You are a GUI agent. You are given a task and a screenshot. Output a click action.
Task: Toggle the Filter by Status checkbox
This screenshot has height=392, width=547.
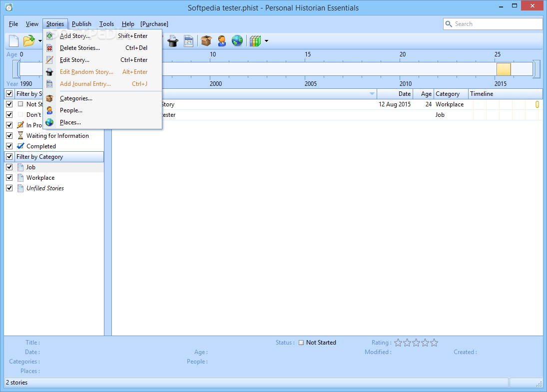(9, 93)
